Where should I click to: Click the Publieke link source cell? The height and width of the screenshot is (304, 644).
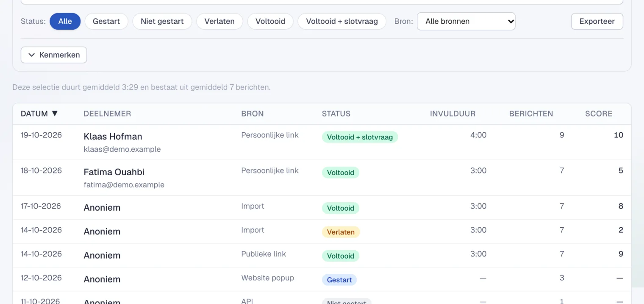tap(264, 254)
